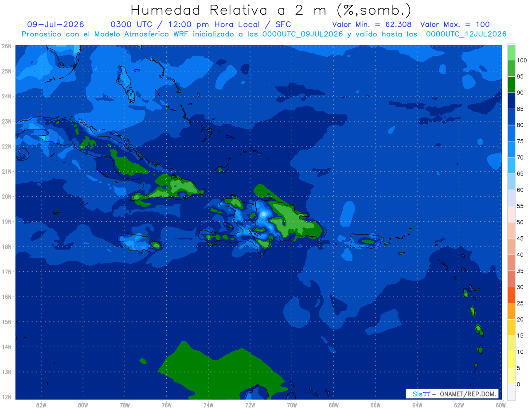Viewport: 532px width, 411px height.
Task: Click the 35–40 legend color band
Action: (511, 262)
